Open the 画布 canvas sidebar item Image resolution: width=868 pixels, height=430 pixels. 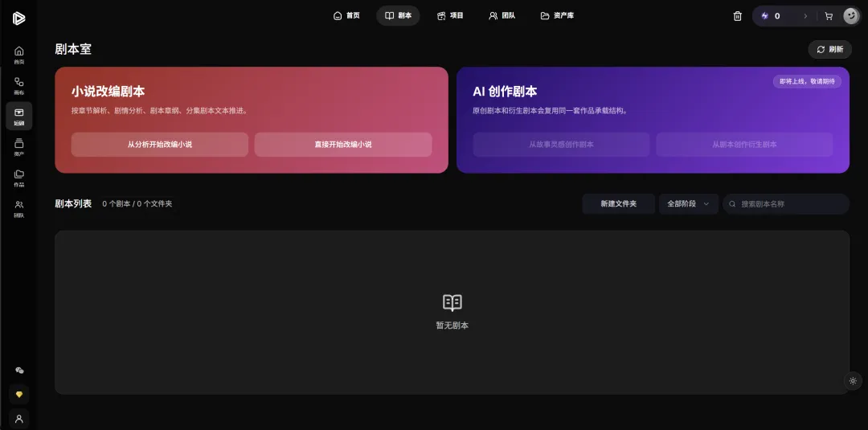[18, 86]
